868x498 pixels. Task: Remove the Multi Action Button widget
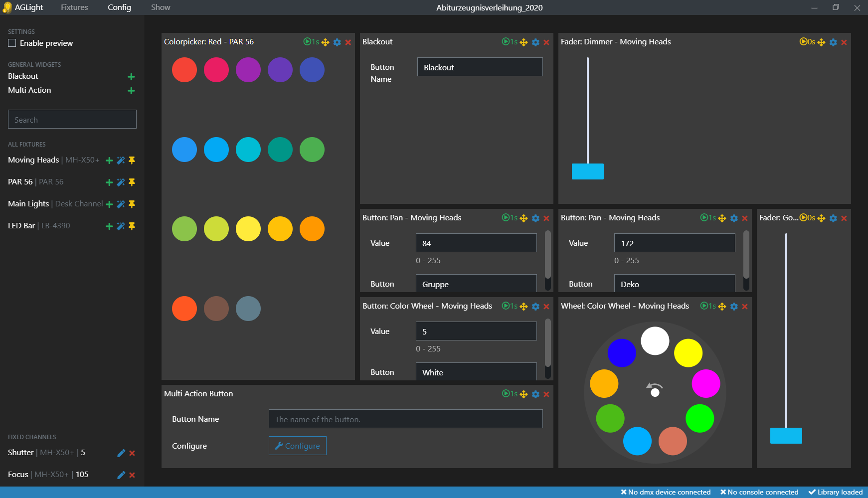tap(546, 394)
